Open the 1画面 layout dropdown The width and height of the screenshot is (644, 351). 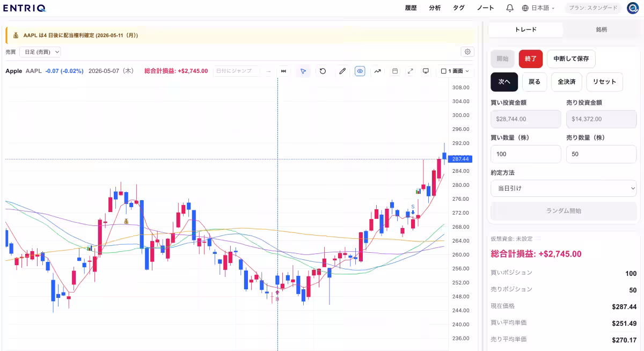coord(455,71)
